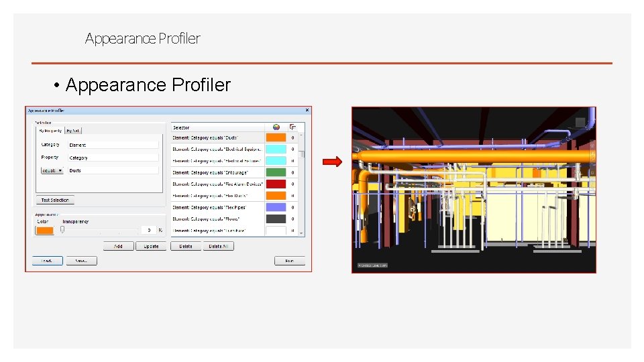Click the orange swatch in the Ducts row

tap(276, 137)
